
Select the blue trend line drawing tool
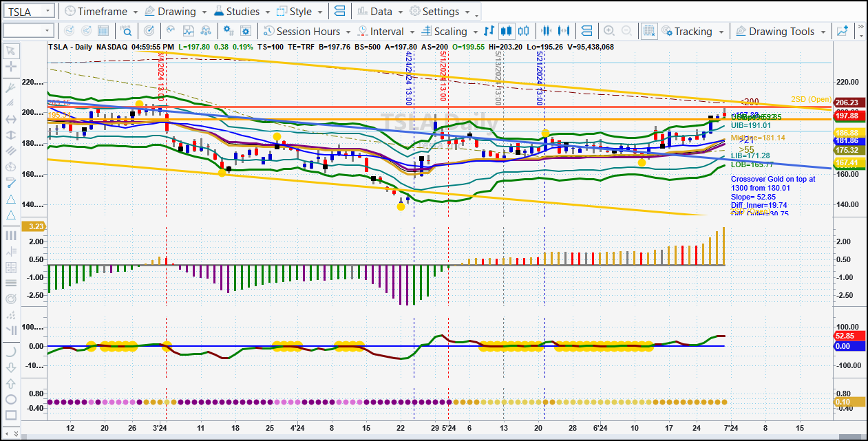tap(11, 182)
